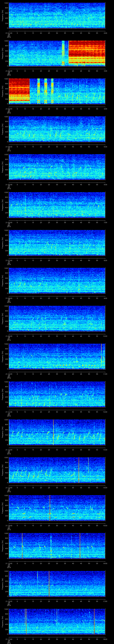The height and width of the screenshot is (644, 114).
Task: Click the 9:00 end time label
Action: [x=105, y=298]
